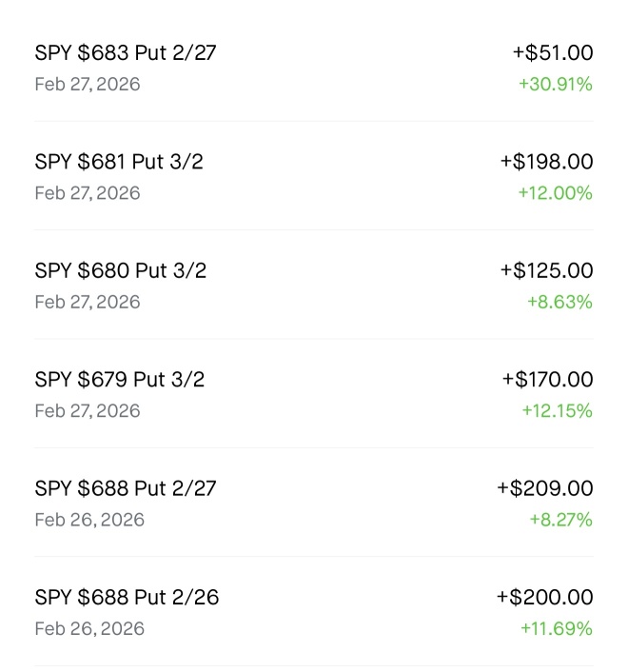Open the SPY $679 Put 3/2 trade
Viewport: 628px width, 672px height.
[314, 393]
